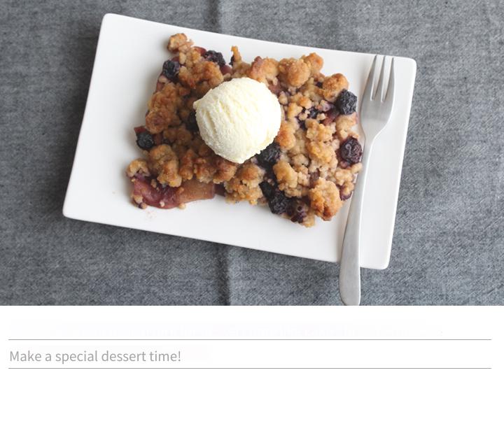Click the vanilla ice cream scoop in photo
Screen dimensions: 504x424
coord(237,120)
